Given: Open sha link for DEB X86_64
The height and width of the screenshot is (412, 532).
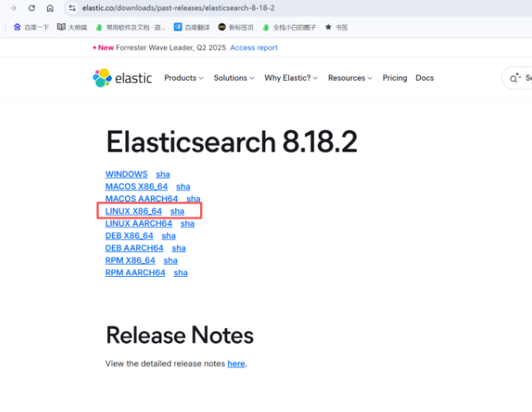Looking at the screenshot, I should pos(169,236).
